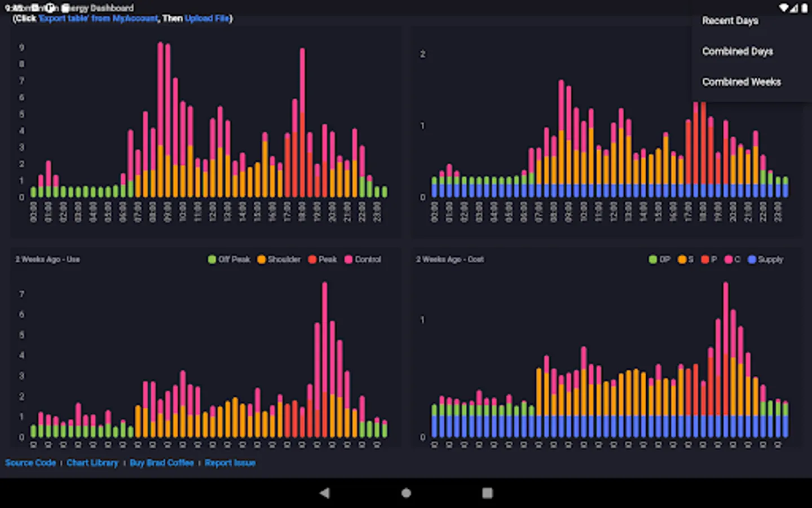Open the Source Code link

click(30, 463)
